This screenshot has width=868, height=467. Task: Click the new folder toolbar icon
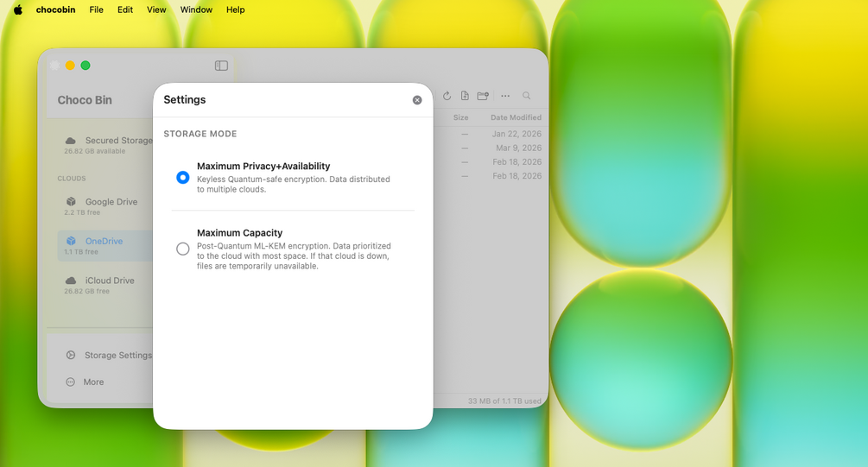click(x=483, y=96)
